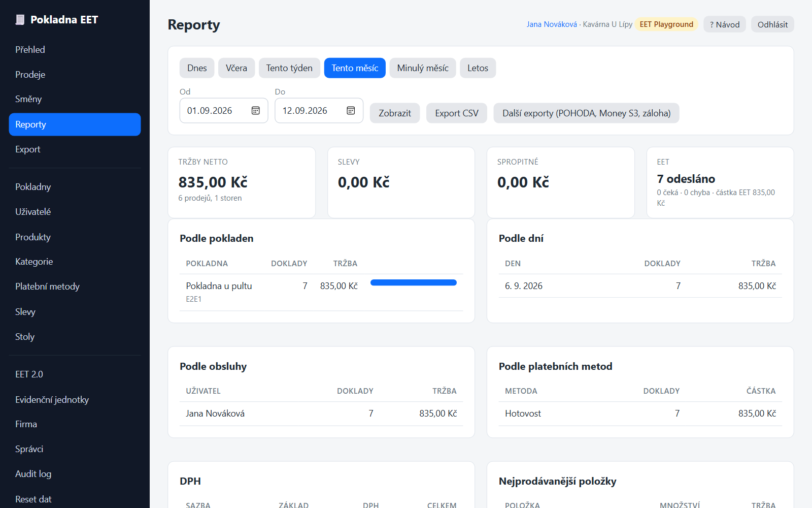Select the Minulý měsíc period filter

tap(423, 68)
